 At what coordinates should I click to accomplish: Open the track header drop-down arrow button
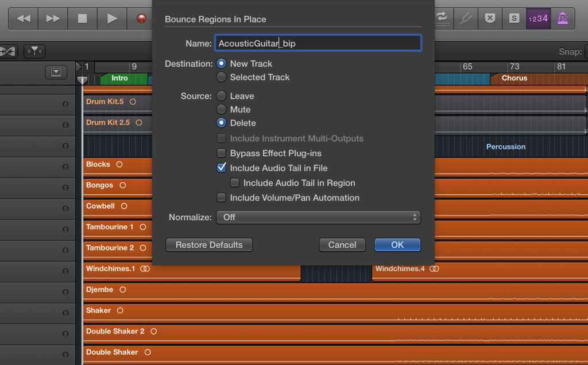click(56, 72)
